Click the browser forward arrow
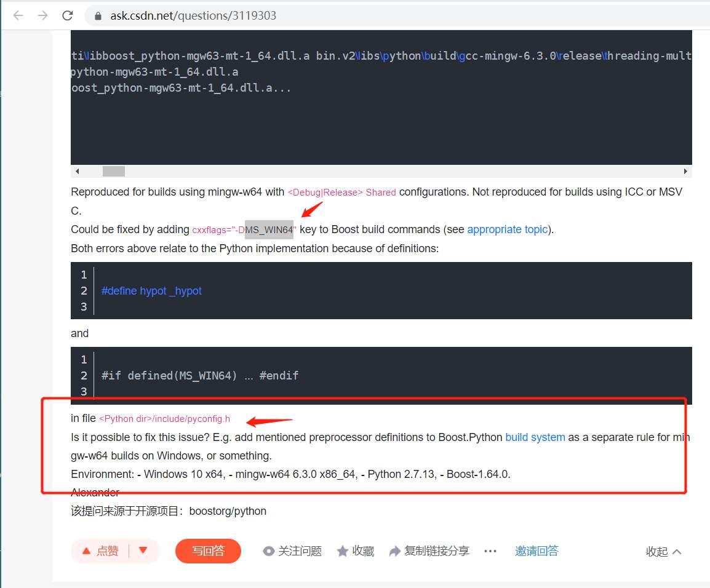The image size is (710, 588). click(42, 16)
